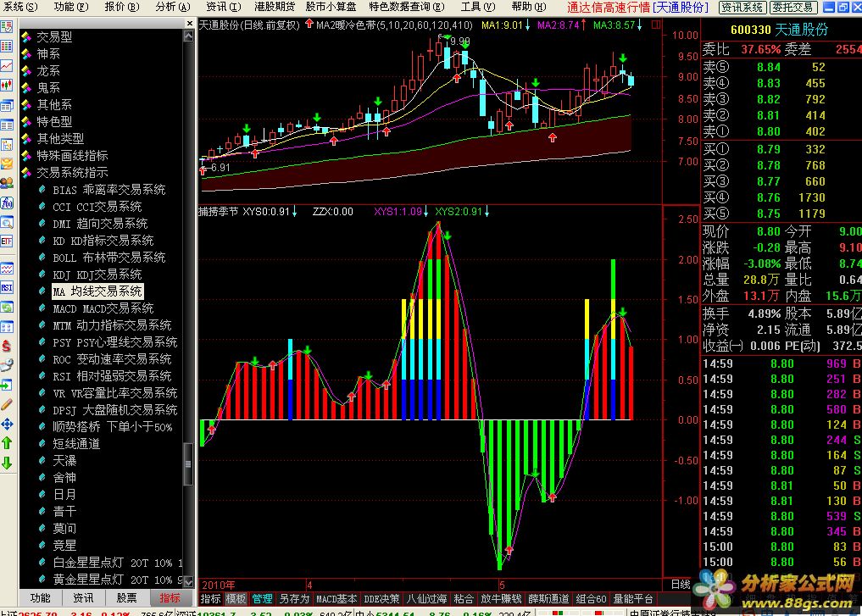Click the two-column list icon in left toolbar
Viewport: 862px width, 616px height.
point(7,125)
